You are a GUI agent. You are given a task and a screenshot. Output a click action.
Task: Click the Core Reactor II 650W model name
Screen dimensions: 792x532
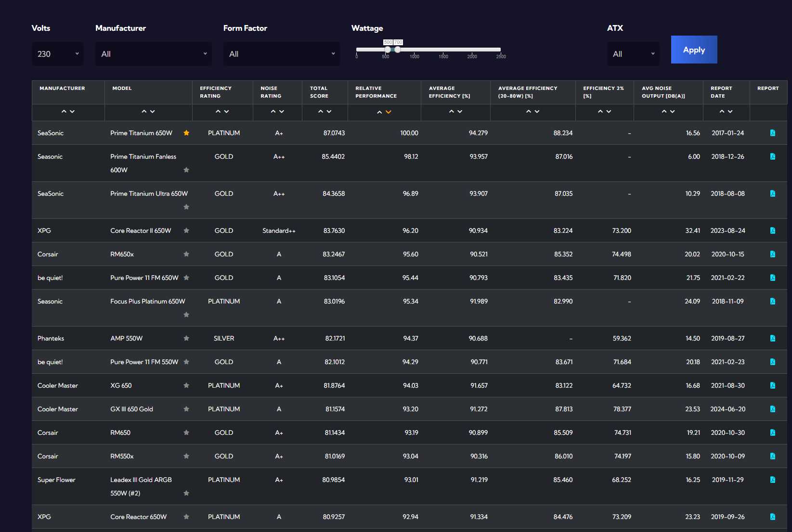coord(141,231)
